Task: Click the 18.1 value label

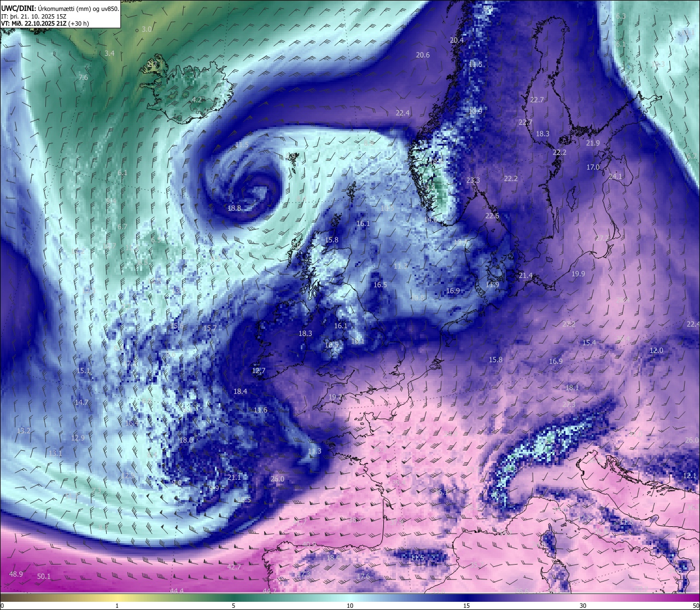Action: click(x=572, y=387)
